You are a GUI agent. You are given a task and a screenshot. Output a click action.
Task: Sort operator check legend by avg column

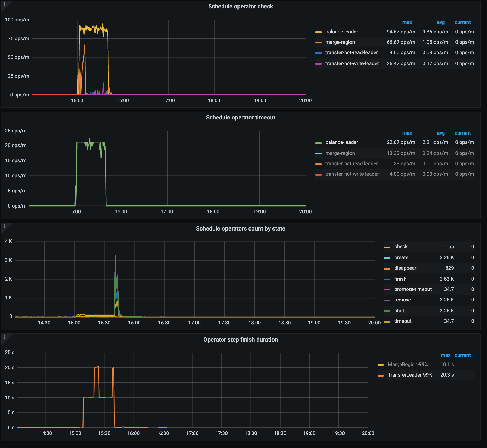click(441, 22)
